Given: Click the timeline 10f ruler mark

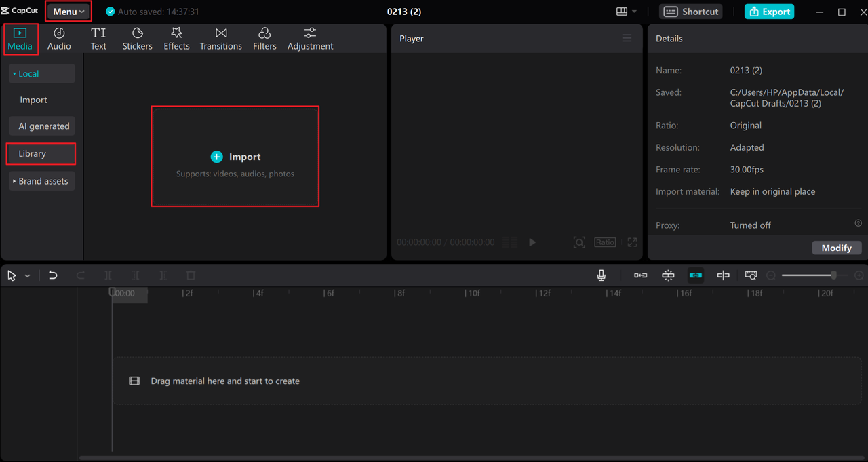Looking at the screenshot, I should pyautogui.click(x=473, y=294).
